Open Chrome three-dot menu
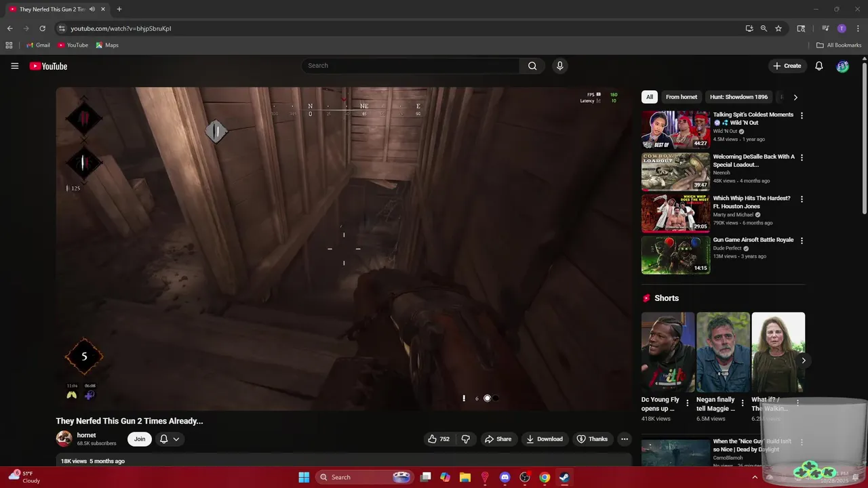This screenshot has width=868, height=488. [856, 28]
